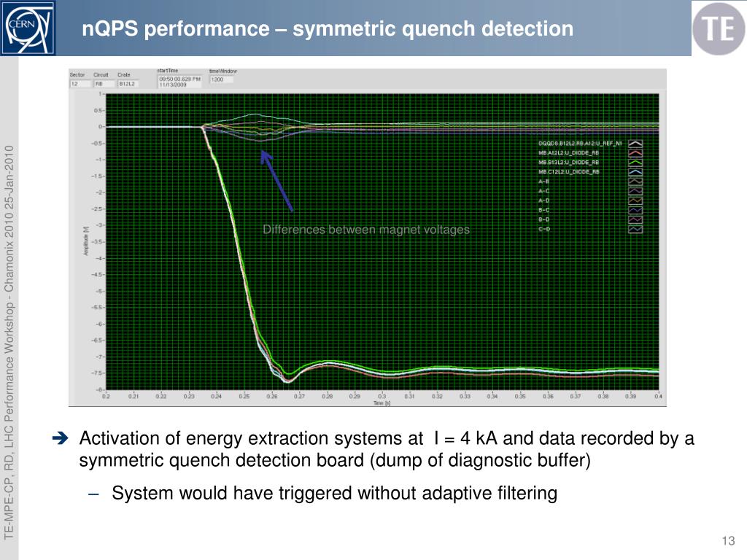Click the Sector input field showing 12

pos(79,84)
